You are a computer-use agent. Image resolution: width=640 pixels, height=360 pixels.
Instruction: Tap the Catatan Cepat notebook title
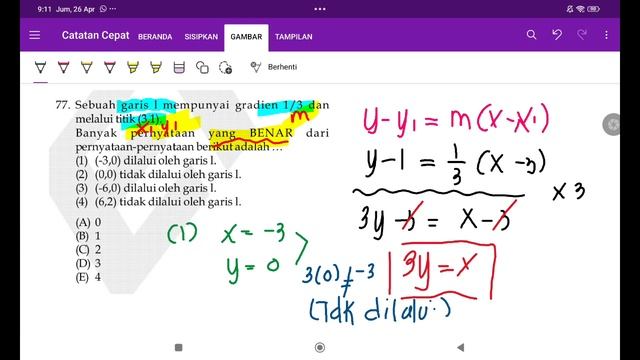tap(96, 36)
